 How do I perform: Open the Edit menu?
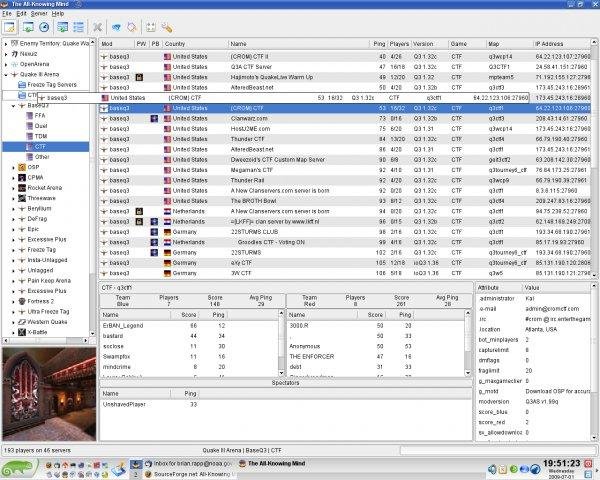pyautogui.click(x=22, y=15)
